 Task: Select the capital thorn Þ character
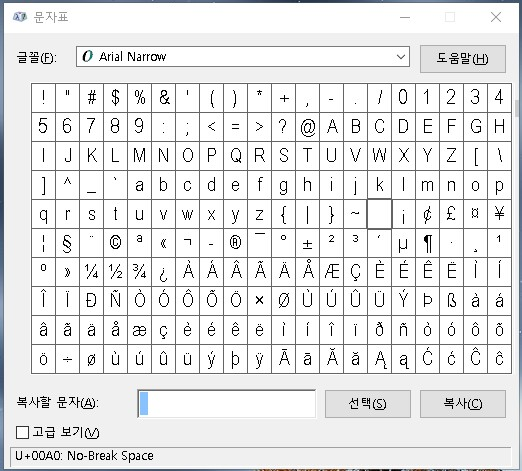[x=427, y=301]
